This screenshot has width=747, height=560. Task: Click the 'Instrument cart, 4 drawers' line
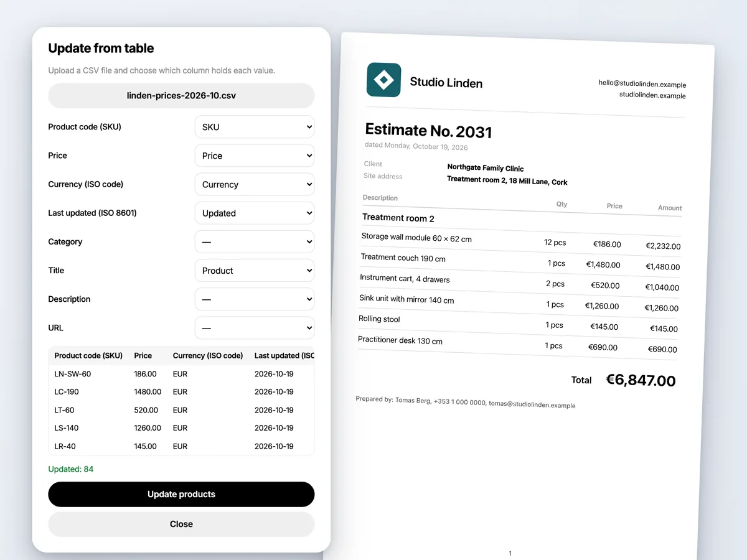coord(405,278)
